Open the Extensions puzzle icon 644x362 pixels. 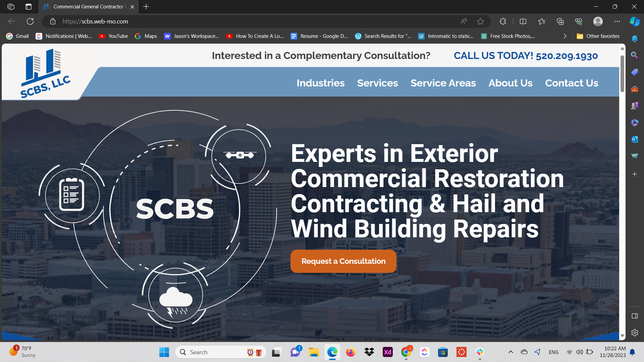503,21
